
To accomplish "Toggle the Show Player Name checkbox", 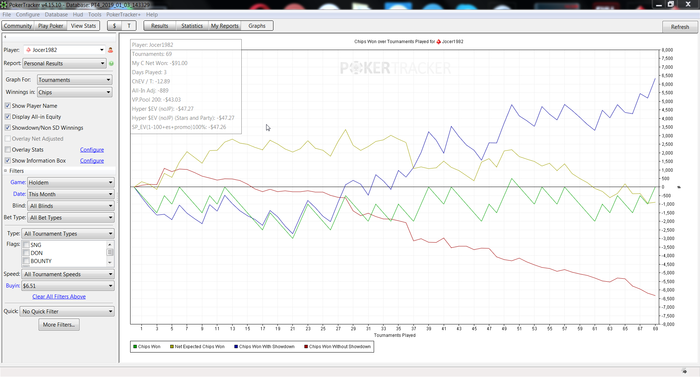I will pos(8,106).
